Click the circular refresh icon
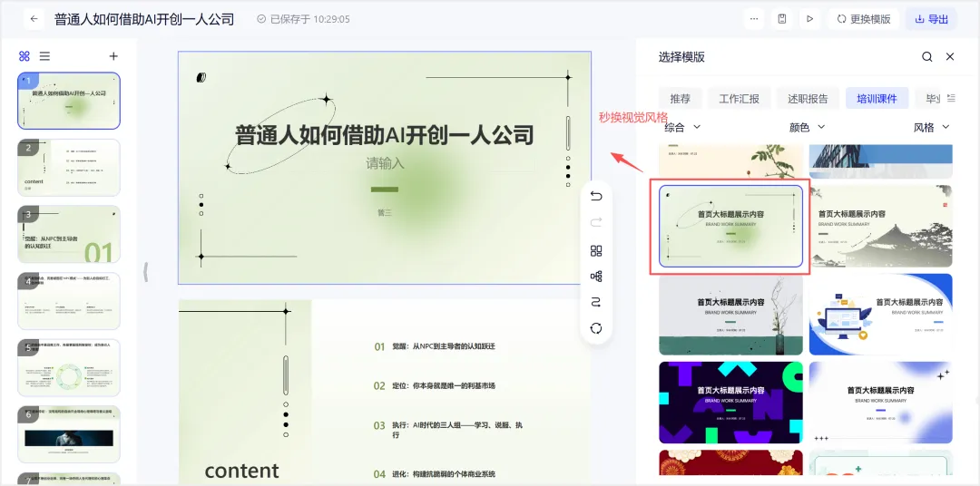This screenshot has width=980, height=486. pyautogui.click(x=596, y=328)
